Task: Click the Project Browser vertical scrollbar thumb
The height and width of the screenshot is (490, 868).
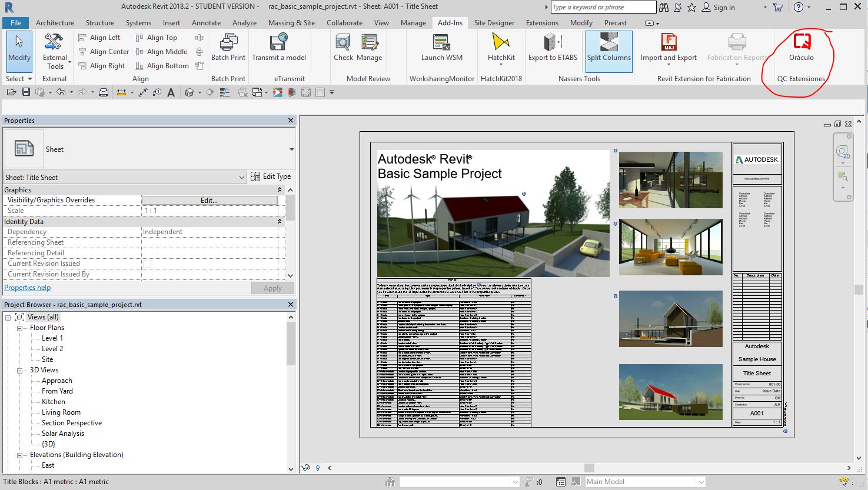Action: pyautogui.click(x=291, y=344)
